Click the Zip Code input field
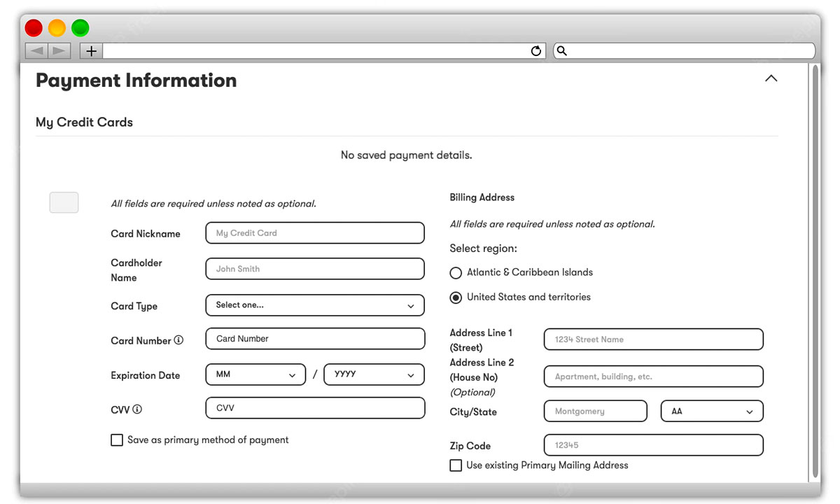Image resolution: width=840 pixels, height=504 pixels. [653, 445]
